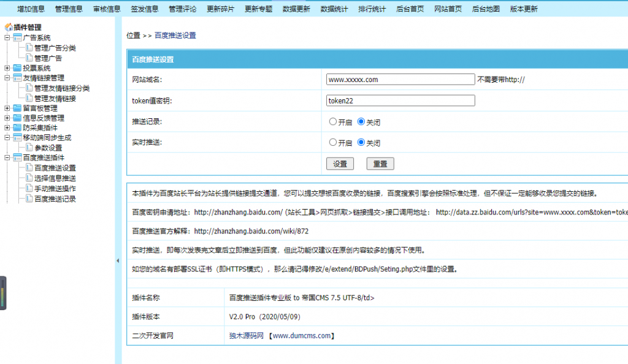The width and height of the screenshot is (628, 364).
Task: Click the red icon next to 更新碎片
Action: click(x=221, y=8)
